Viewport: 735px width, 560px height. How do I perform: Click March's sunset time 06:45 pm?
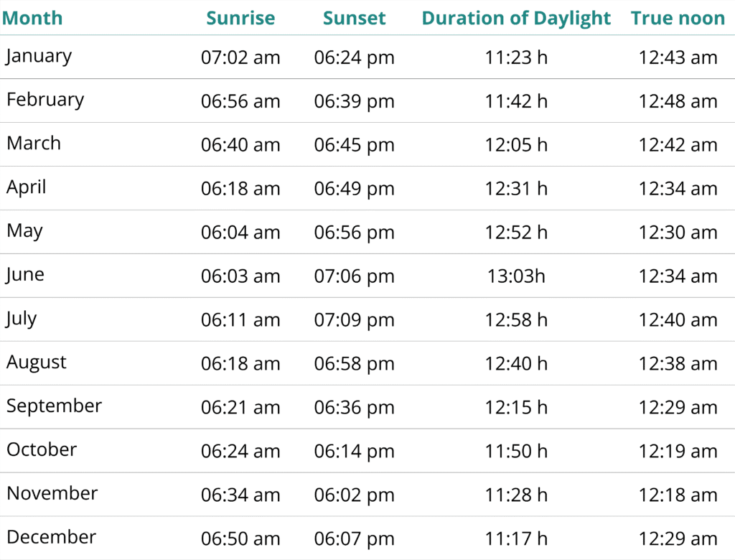(355, 145)
